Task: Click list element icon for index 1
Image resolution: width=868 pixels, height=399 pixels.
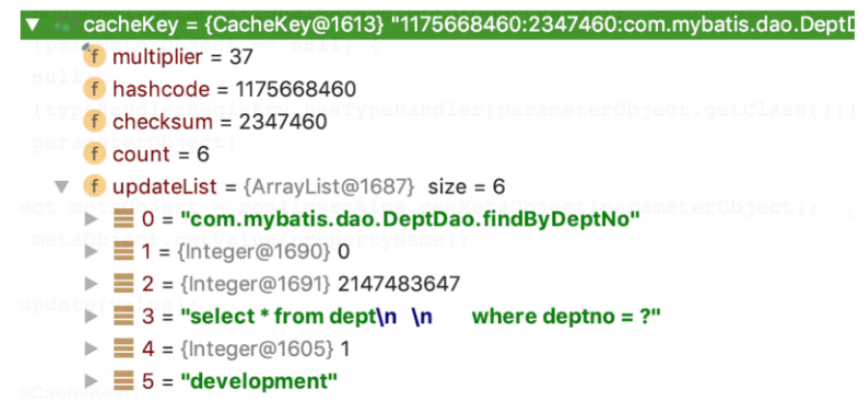Action: click(124, 252)
